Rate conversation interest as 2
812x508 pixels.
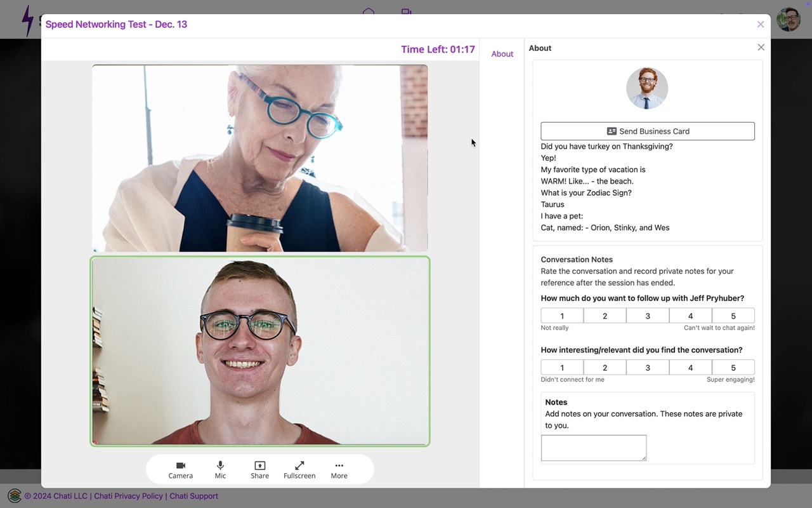[x=605, y=367]
